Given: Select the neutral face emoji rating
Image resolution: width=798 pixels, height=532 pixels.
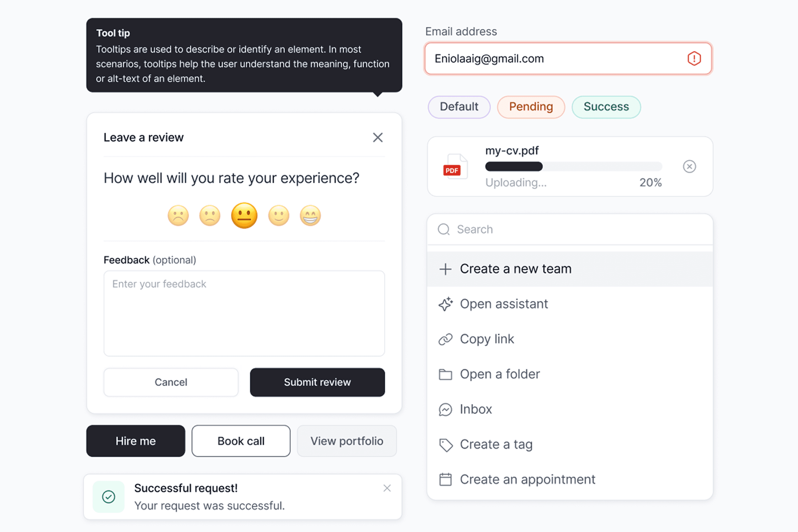Looking at the screenshot, I should (x=244, y=215).
